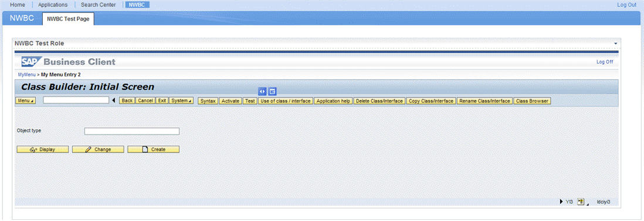Run the Syntax check button
Screen dimensions: 644x221
(208, 101)
